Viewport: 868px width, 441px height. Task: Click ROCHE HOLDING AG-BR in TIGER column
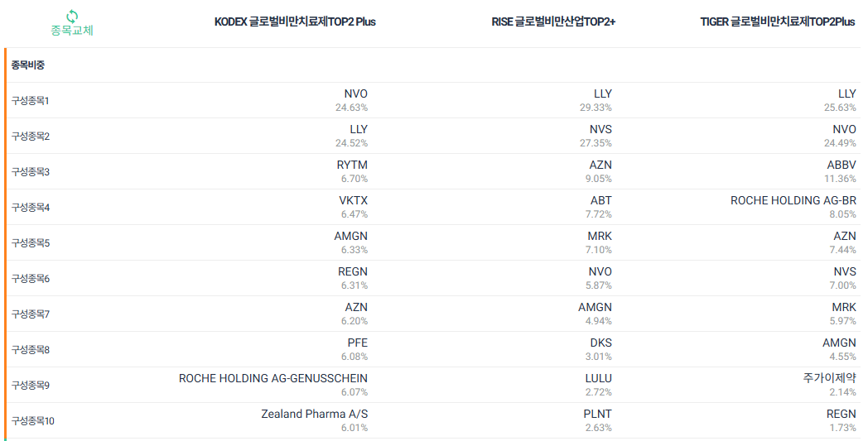[x=793, y=200]
